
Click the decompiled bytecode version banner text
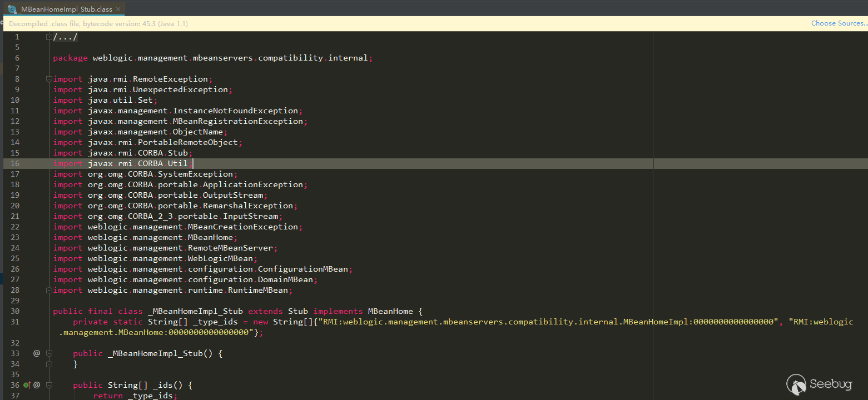coord(98,24)
